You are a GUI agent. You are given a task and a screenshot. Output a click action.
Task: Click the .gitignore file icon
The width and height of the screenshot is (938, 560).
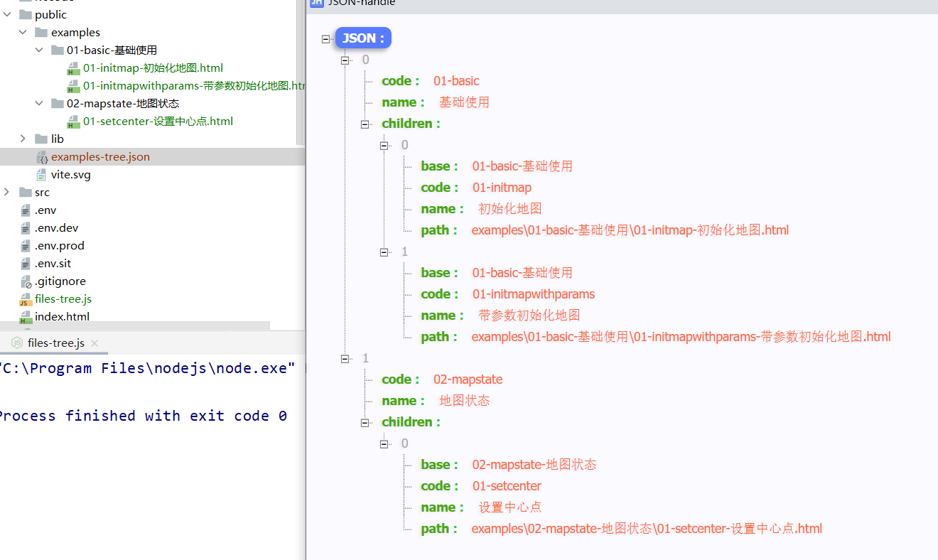coord(26,281)
